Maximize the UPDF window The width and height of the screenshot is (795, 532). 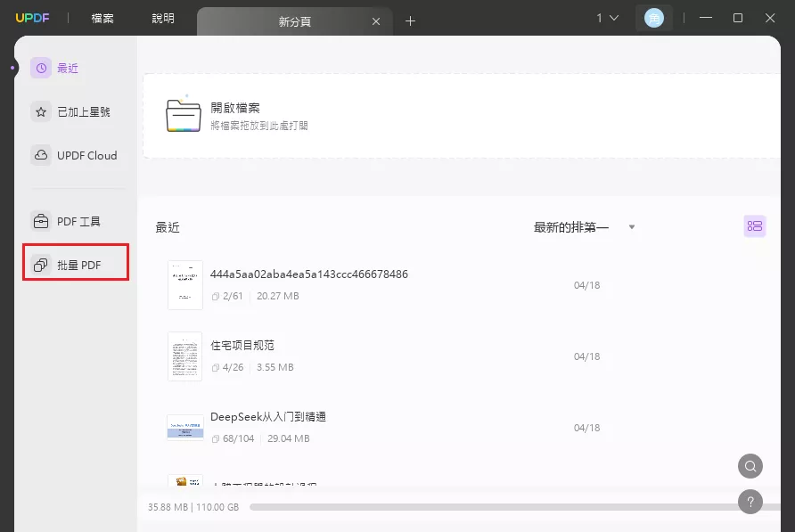738,18
